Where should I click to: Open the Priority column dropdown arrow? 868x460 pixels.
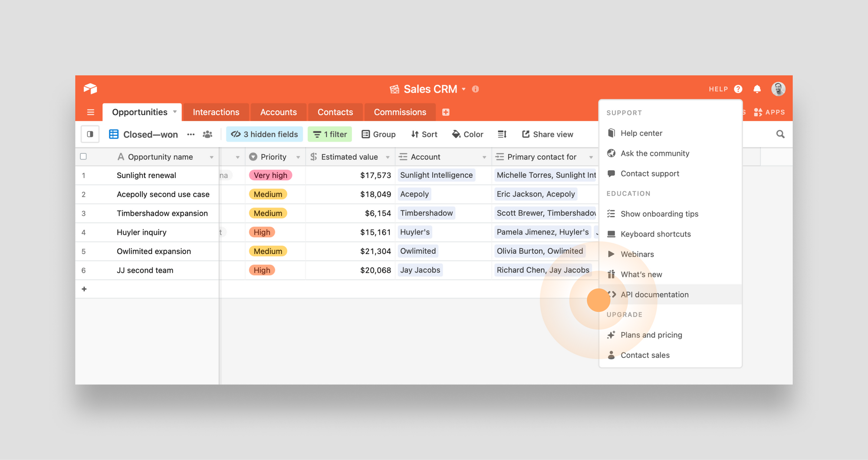point(298,157)
